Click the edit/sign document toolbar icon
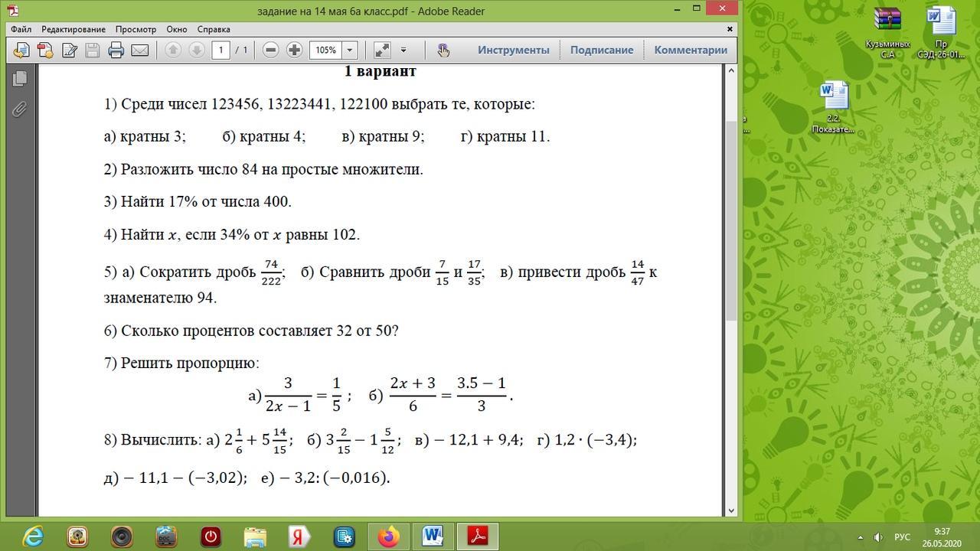980x551 pixels. pyautogui.click(x=69, y=51)
